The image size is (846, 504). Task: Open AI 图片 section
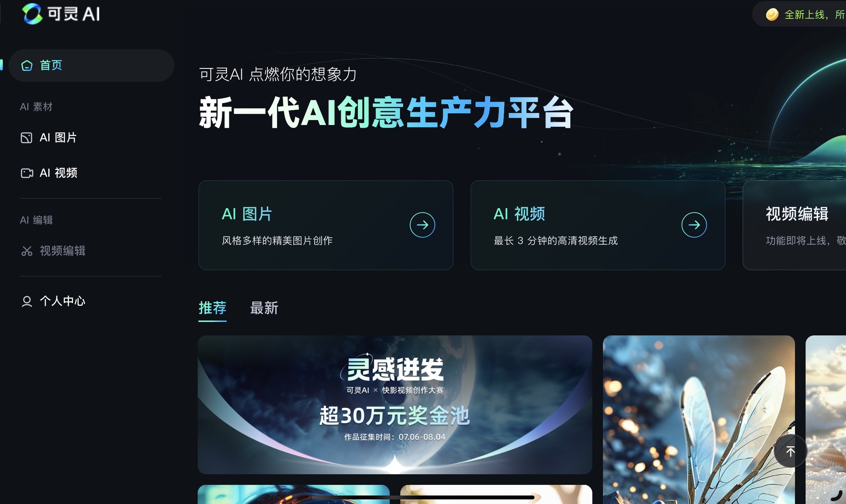58,137
